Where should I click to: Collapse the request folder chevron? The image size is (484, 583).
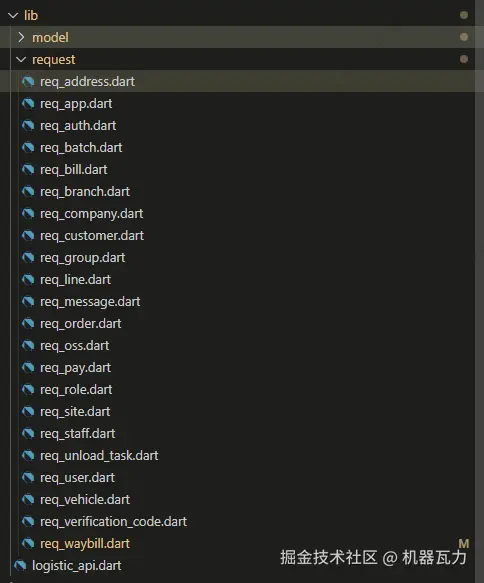click(21, 59)
